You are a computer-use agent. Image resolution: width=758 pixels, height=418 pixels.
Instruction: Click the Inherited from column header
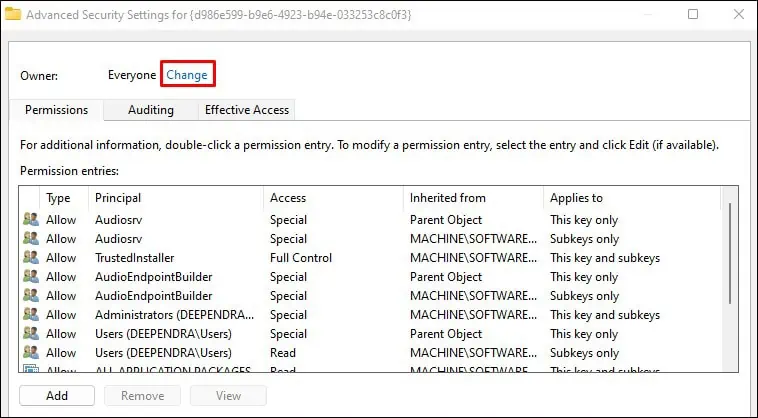tap(473, 198)
